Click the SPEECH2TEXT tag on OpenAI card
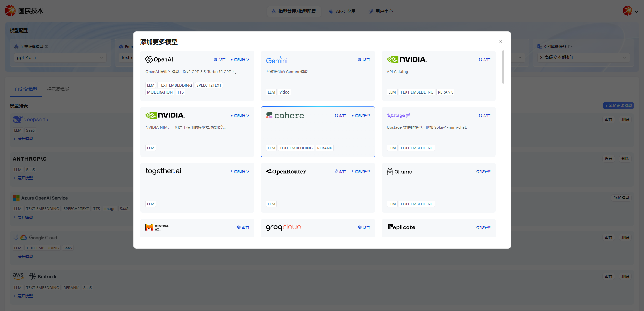The width and height of the screenshot is (644, 311). click(209, 85)
